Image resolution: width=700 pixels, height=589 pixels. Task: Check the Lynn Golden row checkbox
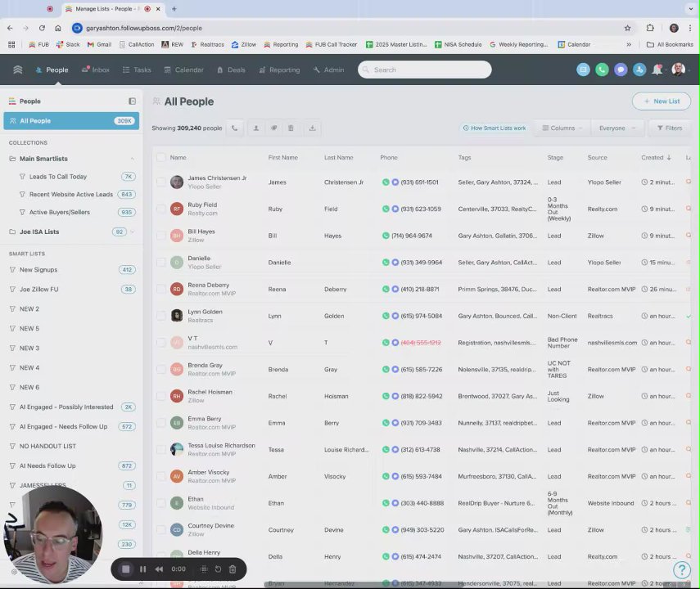click(160, 316)
